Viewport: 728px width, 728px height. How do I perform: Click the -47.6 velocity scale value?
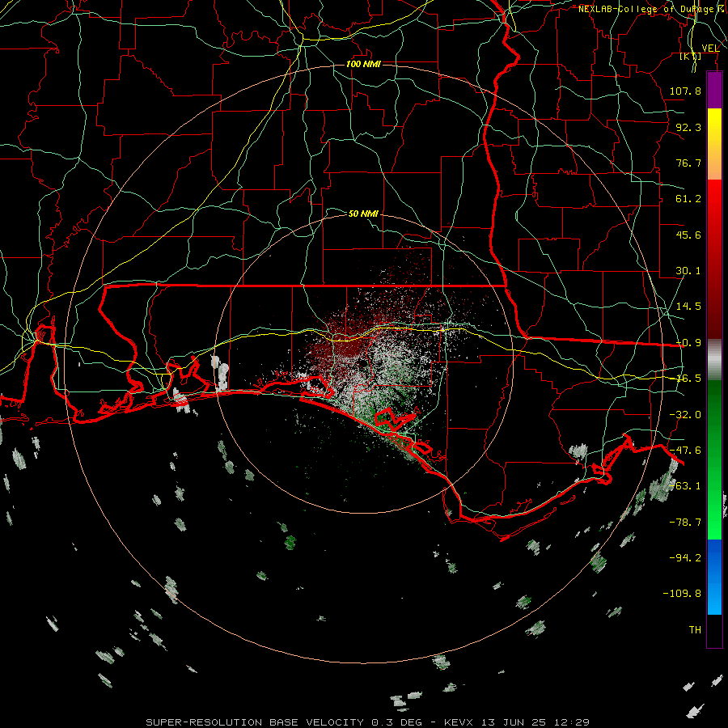point(685,451)
